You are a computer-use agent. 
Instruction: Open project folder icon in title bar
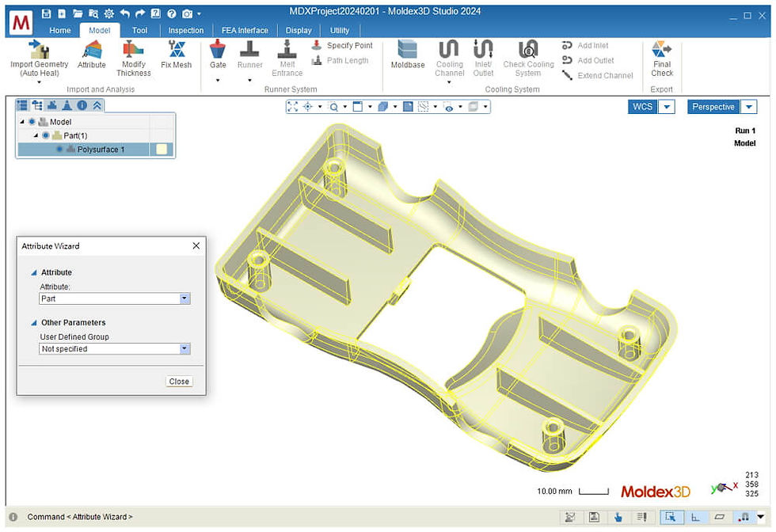point(78,13)
